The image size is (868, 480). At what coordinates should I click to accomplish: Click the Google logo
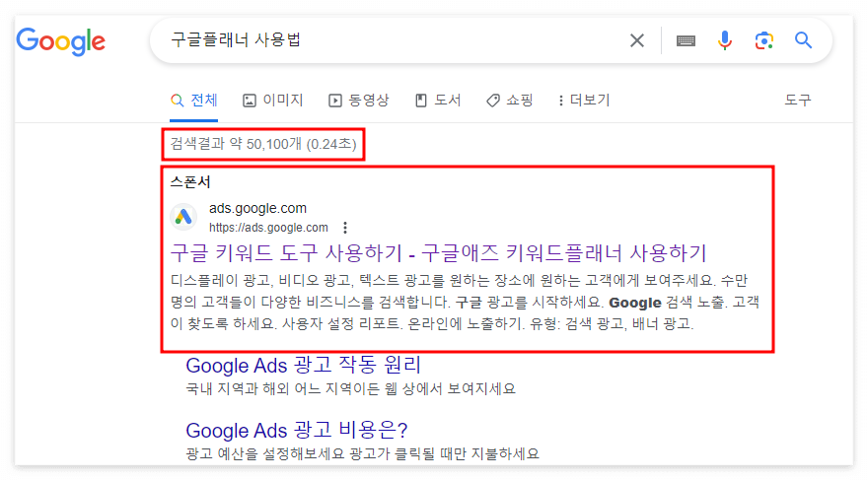pyautogui.click(x=61, y=41)
